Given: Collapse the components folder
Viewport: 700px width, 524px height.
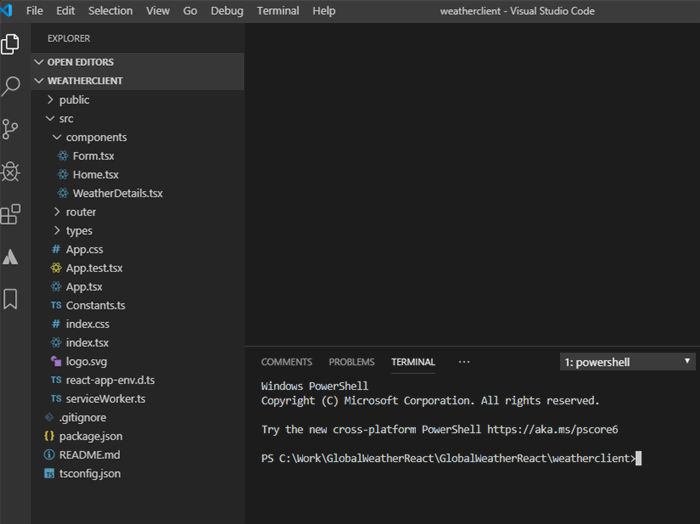Looking at the screenshot, I should click(57, 137).
